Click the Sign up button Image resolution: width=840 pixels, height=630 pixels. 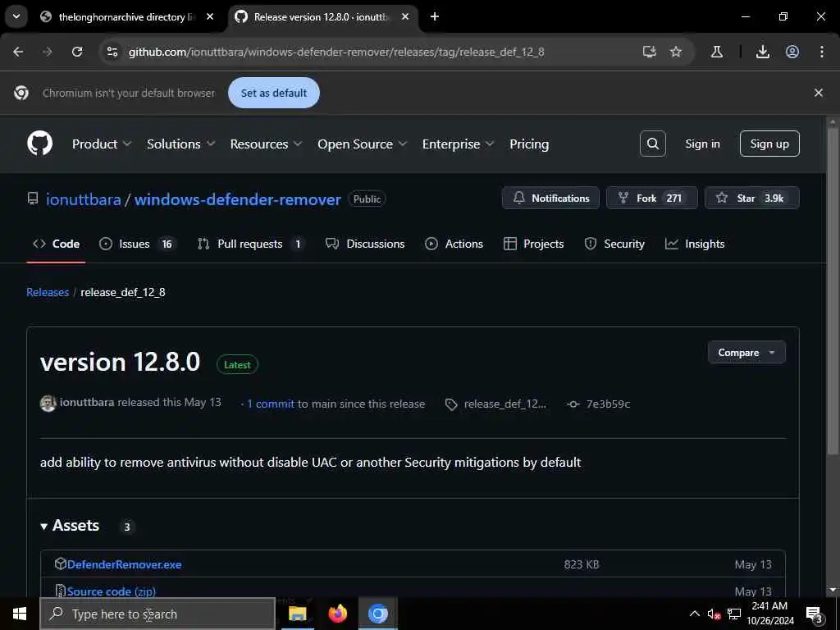coord(769,144)
